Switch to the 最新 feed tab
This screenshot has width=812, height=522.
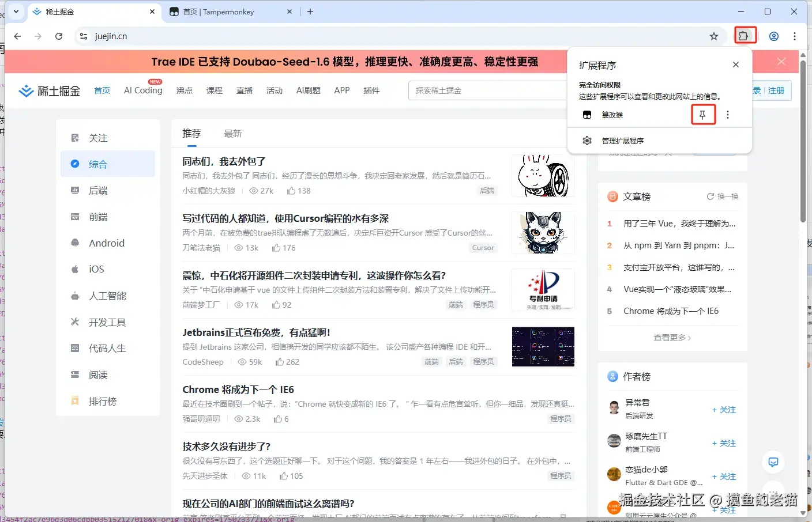[233, 134]
